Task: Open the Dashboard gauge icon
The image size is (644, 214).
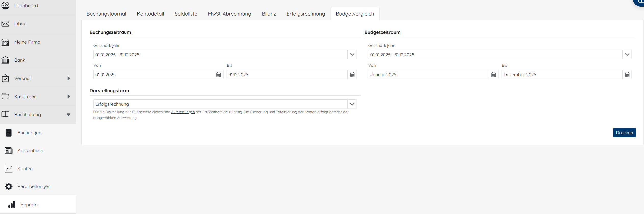Action: tap(5, 6)
